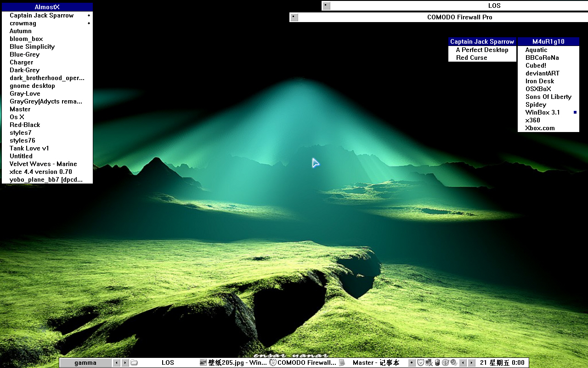Click the dot button at system tray start
The width and height of the screenshot is (588, 368).
pos(412,362)
